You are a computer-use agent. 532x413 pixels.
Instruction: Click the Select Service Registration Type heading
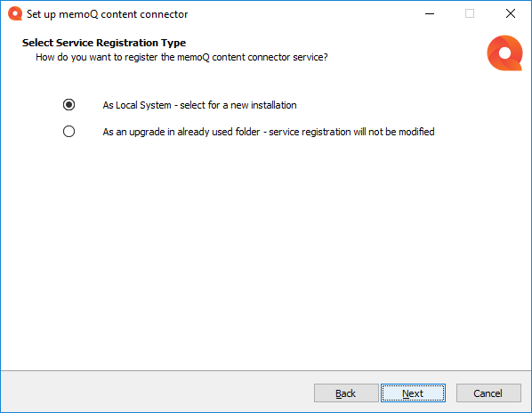104,43
